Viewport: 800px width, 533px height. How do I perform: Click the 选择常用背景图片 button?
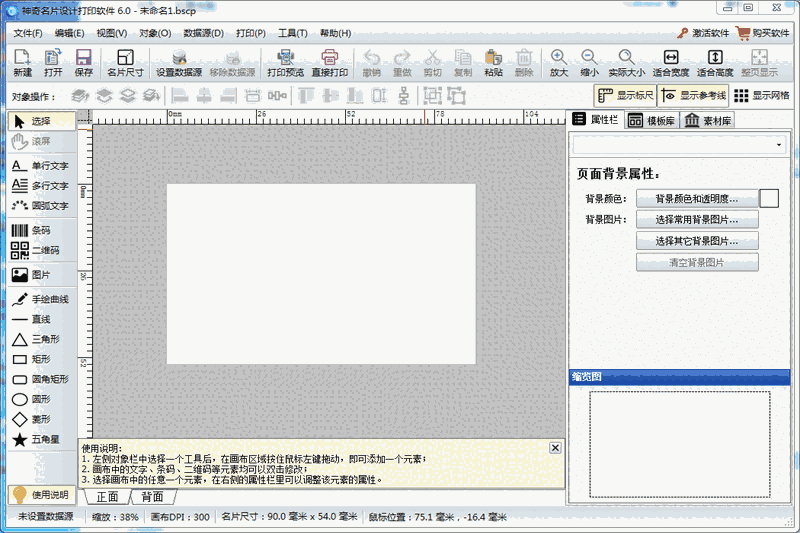(697, 219)
